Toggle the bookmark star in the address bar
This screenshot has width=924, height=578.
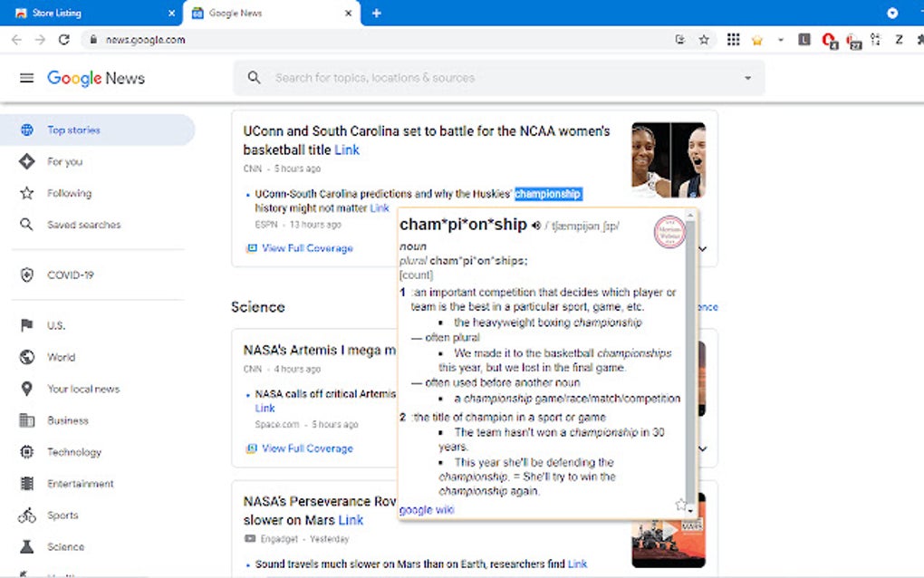coord(704,39)
